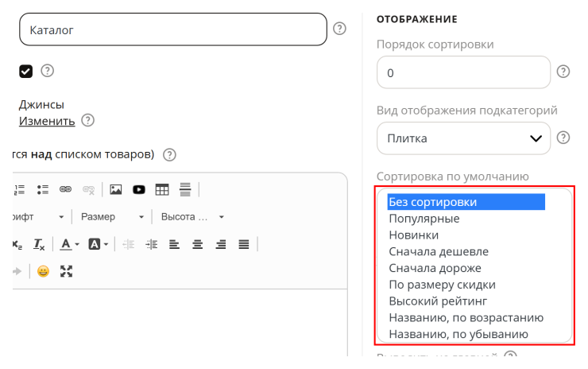Align text to the left
Image resolution: width=588 pixels, height=369 pixels.
click(174, 245)
